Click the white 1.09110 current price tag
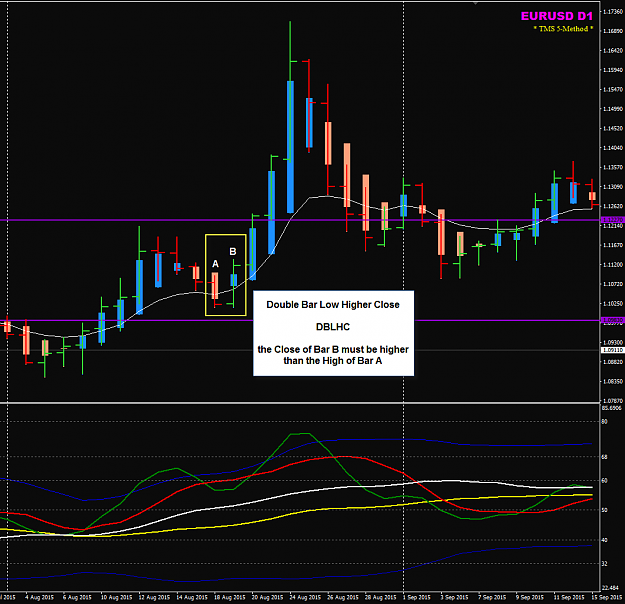 [x=612, y=350]
